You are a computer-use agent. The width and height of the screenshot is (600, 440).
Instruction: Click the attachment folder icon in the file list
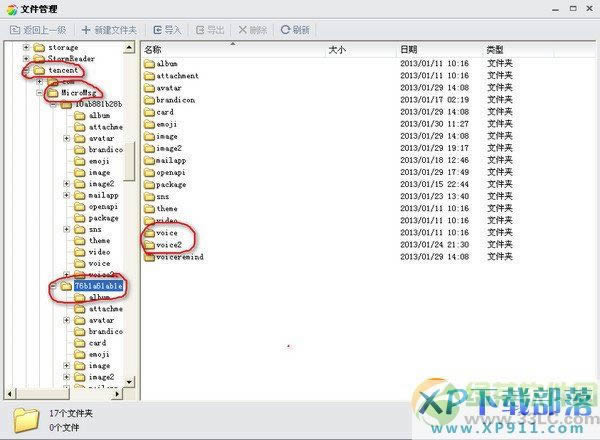(x=149, y=76)
